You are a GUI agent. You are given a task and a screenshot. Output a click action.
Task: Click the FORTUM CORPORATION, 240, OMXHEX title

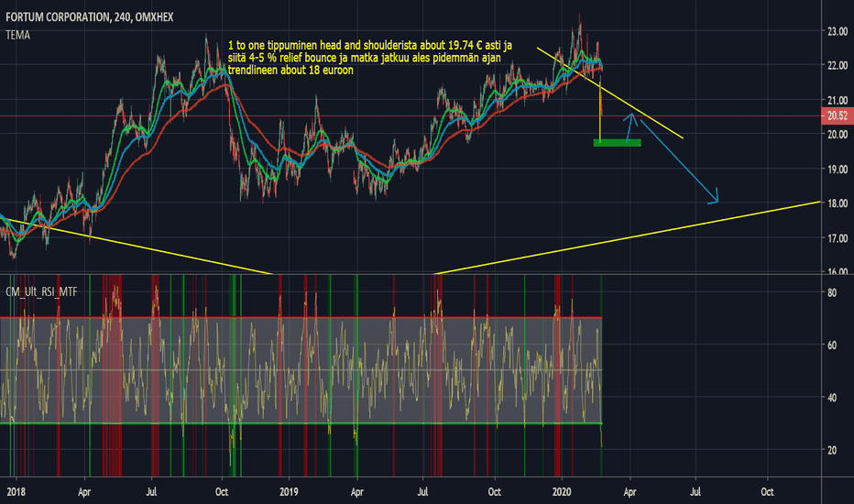pos(89,17)
